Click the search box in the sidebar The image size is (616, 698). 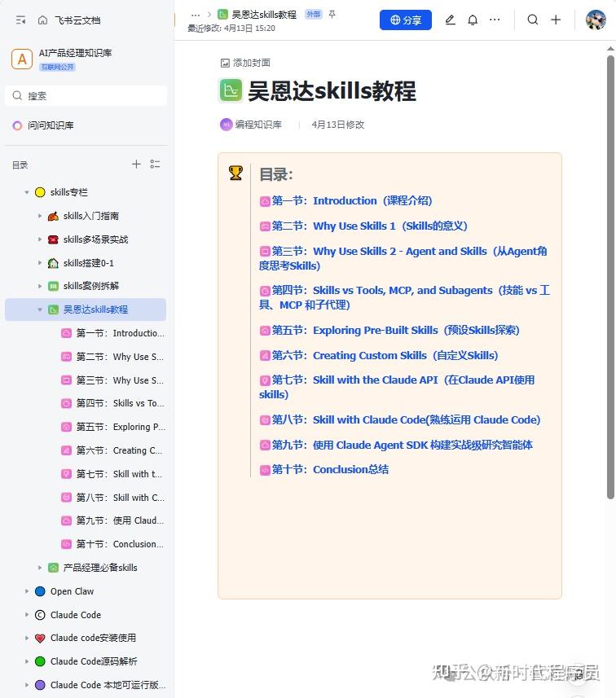pyautogui.click(x=86, y=96)
